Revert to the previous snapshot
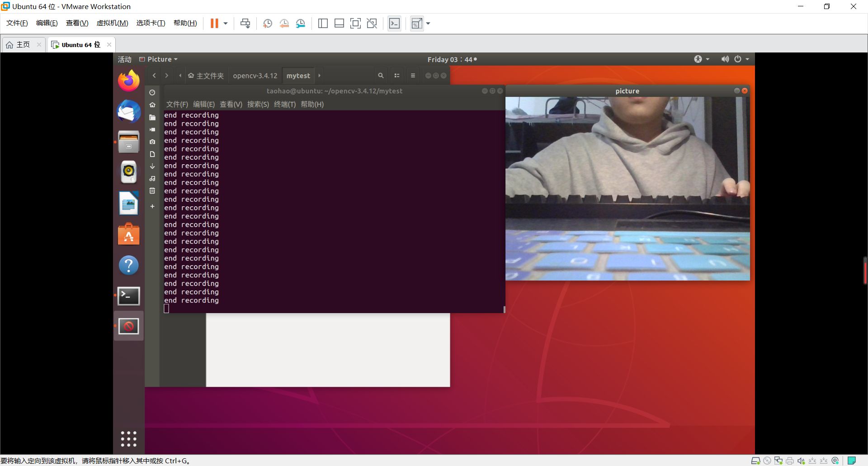Screen dimensions: 868x466 [284, 23]
